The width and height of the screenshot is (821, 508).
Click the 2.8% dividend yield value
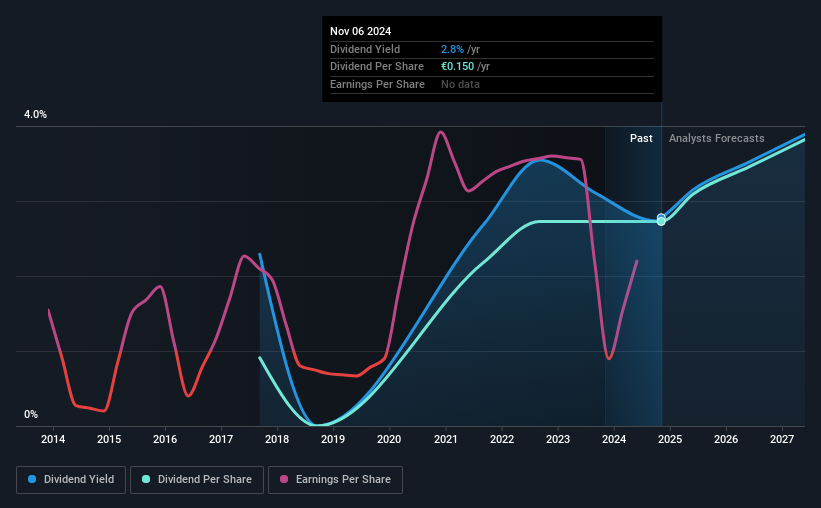pos(452,49)
